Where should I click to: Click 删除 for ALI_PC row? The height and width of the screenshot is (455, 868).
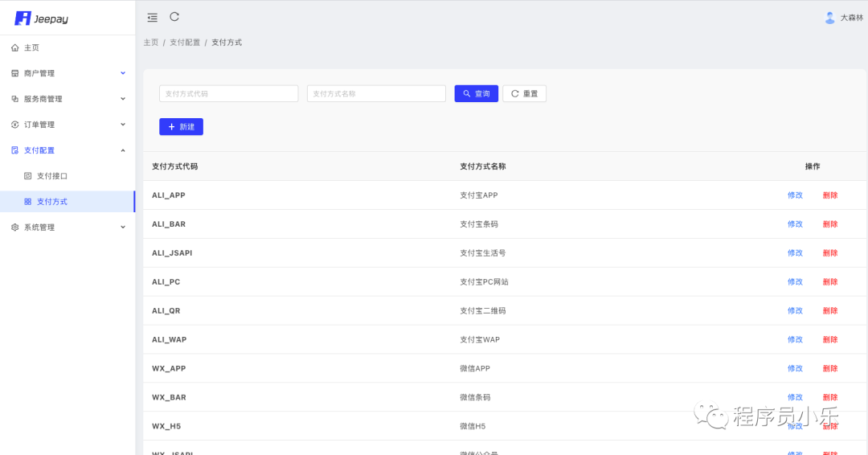tap(829, 281)
